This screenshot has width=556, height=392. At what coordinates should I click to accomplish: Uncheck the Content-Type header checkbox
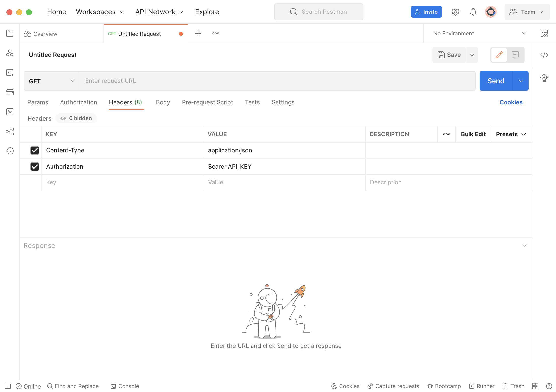click(x=35, y=150)
